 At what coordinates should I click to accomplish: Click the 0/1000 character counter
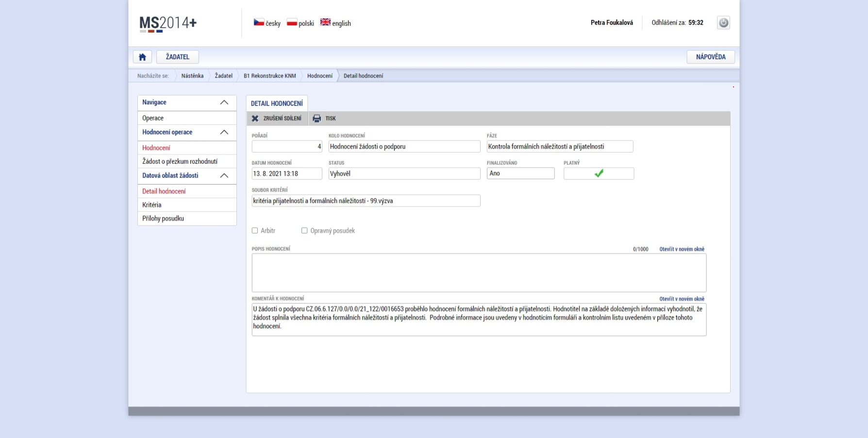[x=640, y=249]
